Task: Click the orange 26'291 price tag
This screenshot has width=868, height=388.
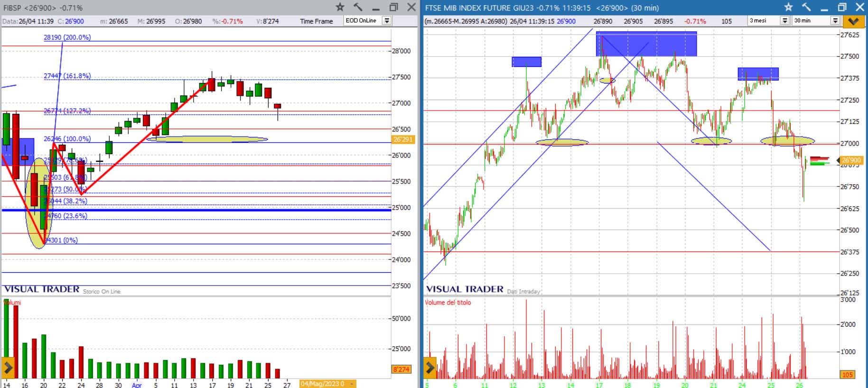Action: coord(403,139)
